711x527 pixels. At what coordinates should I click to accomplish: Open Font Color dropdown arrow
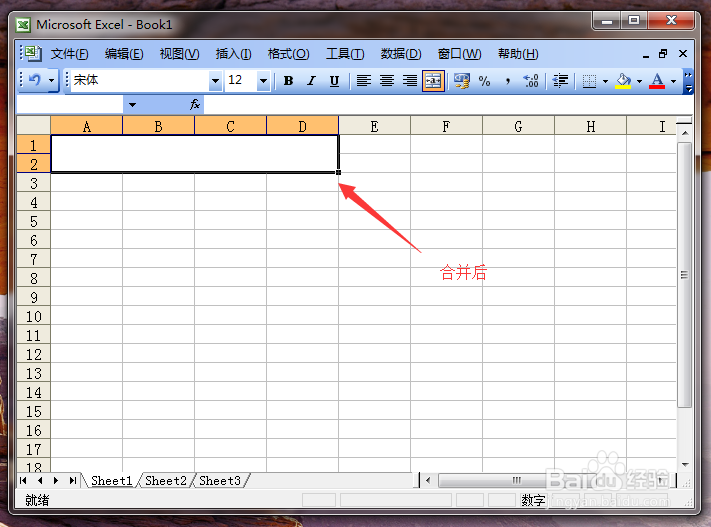tap(673, 81)
